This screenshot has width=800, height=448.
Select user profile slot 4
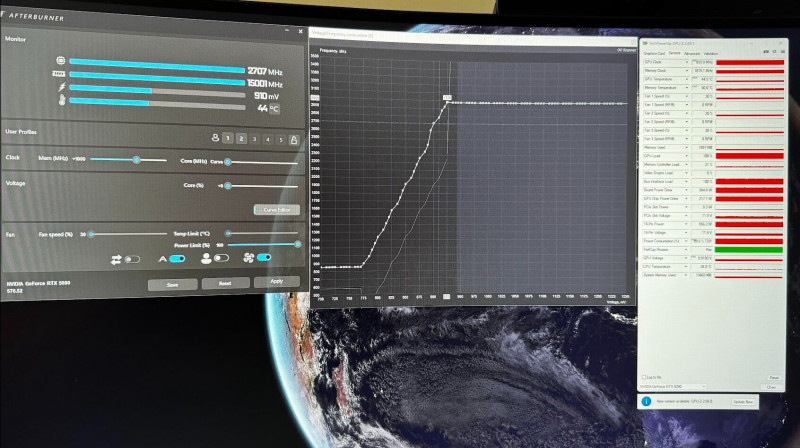click(x=267, y=139)
